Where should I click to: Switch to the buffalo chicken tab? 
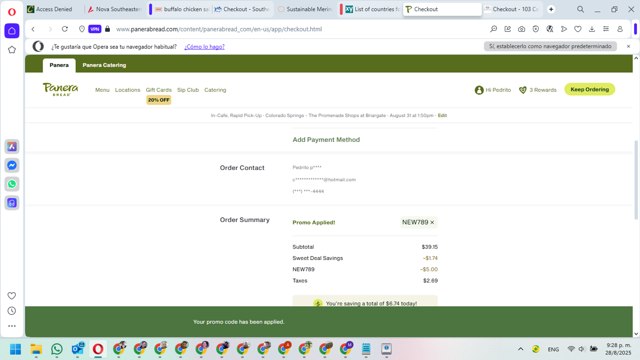[182, 9]
